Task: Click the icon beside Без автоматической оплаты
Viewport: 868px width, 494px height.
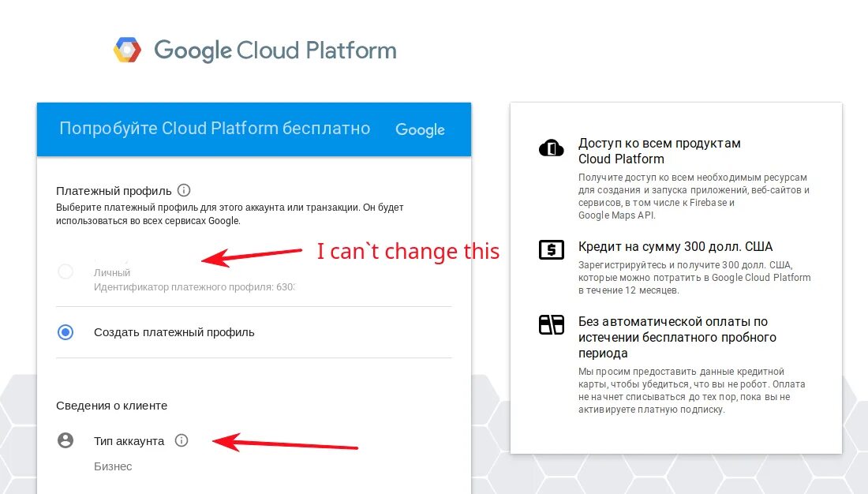Action: [x=552, y=324]
